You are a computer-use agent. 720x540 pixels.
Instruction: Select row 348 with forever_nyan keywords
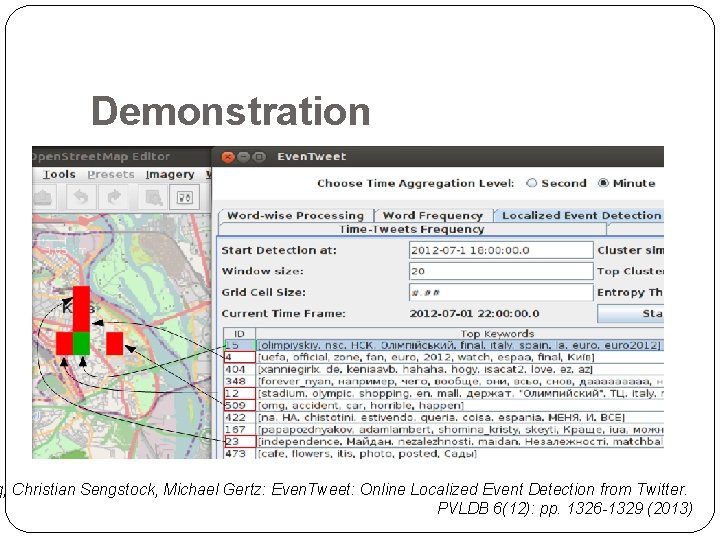[444, 381]
